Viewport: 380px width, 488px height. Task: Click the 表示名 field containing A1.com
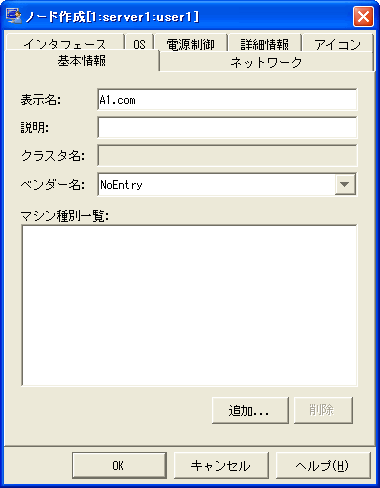point(227,100)
